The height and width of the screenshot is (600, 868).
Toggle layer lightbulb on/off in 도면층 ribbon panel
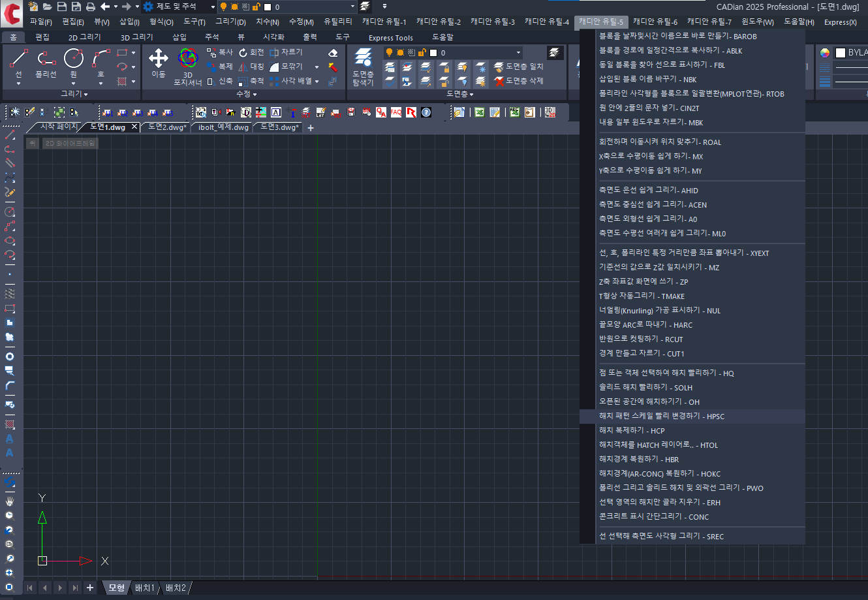click(389, 53)
